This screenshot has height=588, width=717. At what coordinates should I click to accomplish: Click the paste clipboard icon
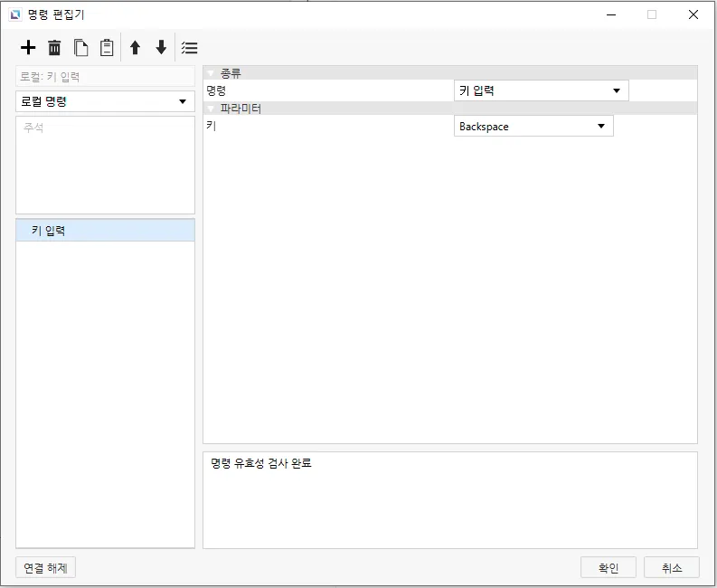[107, 48]
